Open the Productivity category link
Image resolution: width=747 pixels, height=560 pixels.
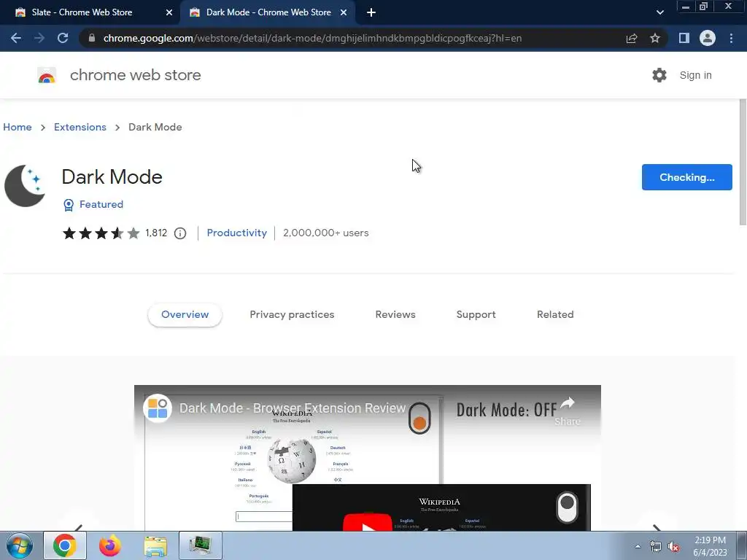point(237,233)
